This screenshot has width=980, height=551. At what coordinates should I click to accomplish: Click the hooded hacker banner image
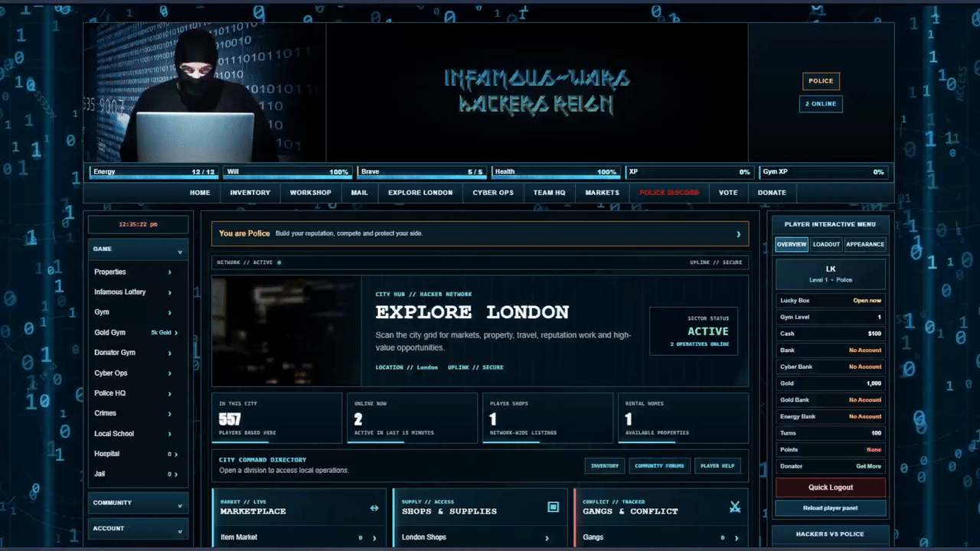pos(205,92)
